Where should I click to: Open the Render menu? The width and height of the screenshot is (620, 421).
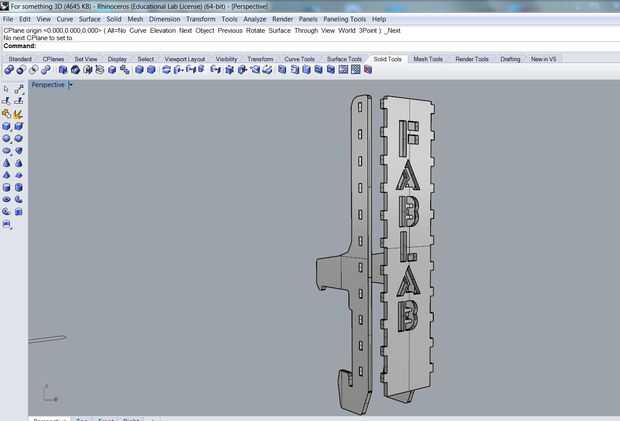[x=282, y=19]
